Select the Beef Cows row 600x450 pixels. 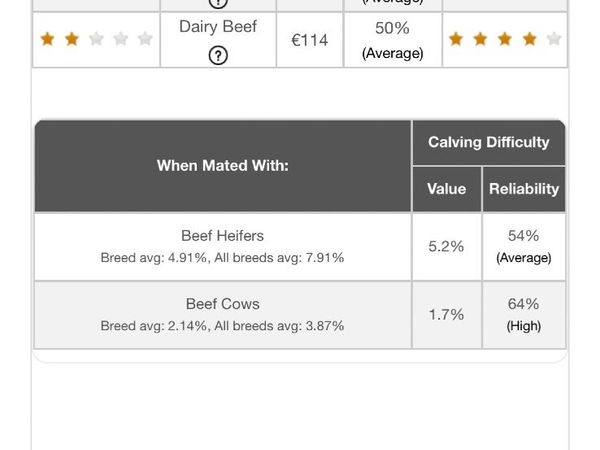(222, 314)
